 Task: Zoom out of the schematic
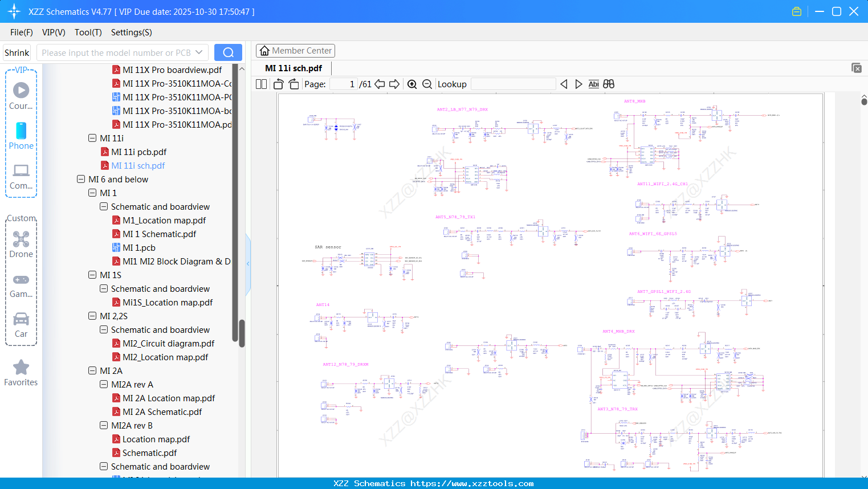427,84
